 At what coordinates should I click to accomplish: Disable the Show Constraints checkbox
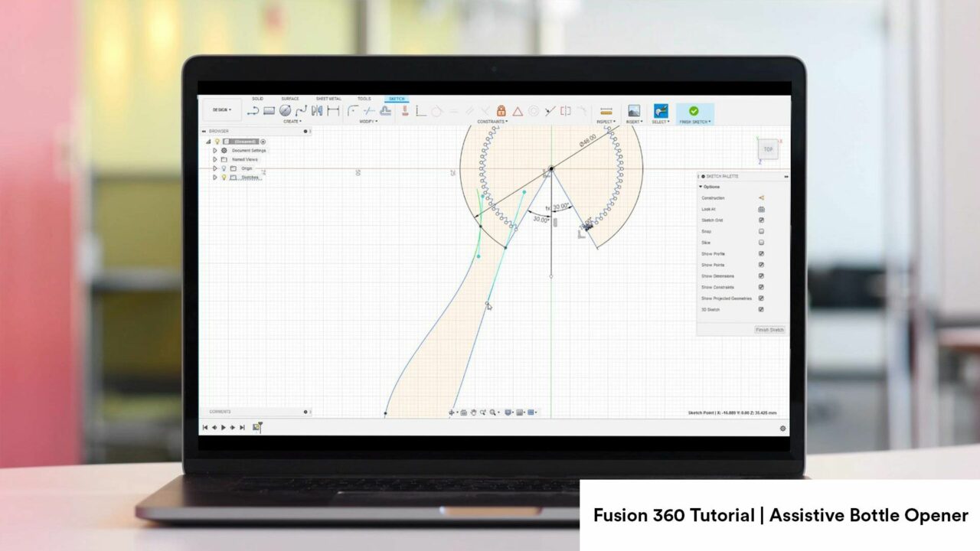[761, 287]
